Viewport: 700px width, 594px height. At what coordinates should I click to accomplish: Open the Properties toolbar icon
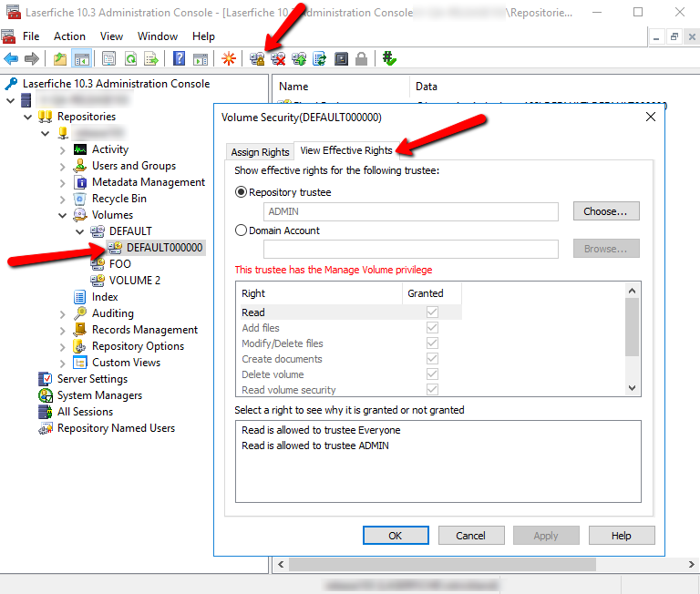click(109, 58)
